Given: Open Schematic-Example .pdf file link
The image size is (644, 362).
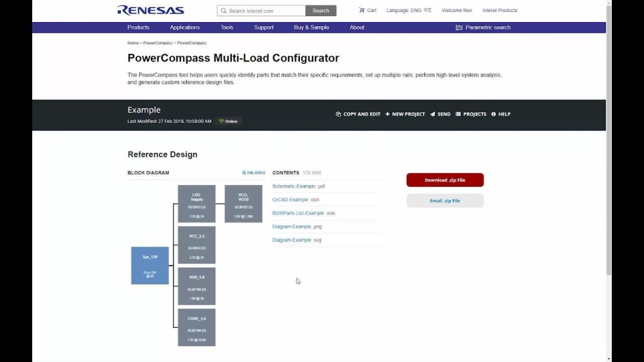Looking at the screenshot, I should [x=299, y=186].
